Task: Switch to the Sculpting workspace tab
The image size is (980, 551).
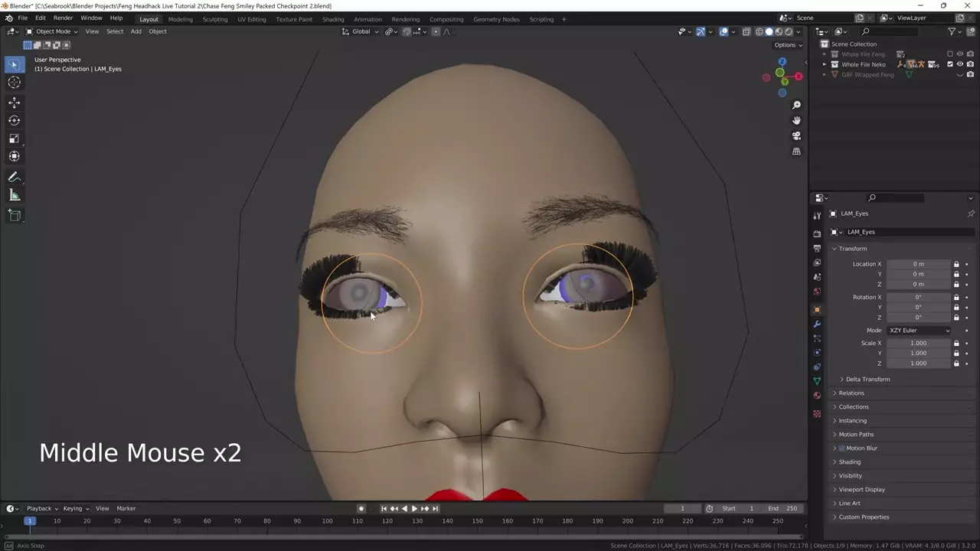Action: coord(214,19)
